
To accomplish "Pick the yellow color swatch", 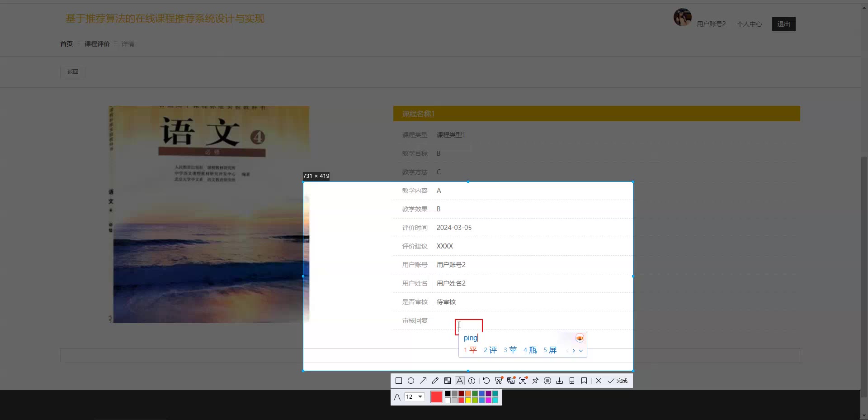I will point(468,400).
